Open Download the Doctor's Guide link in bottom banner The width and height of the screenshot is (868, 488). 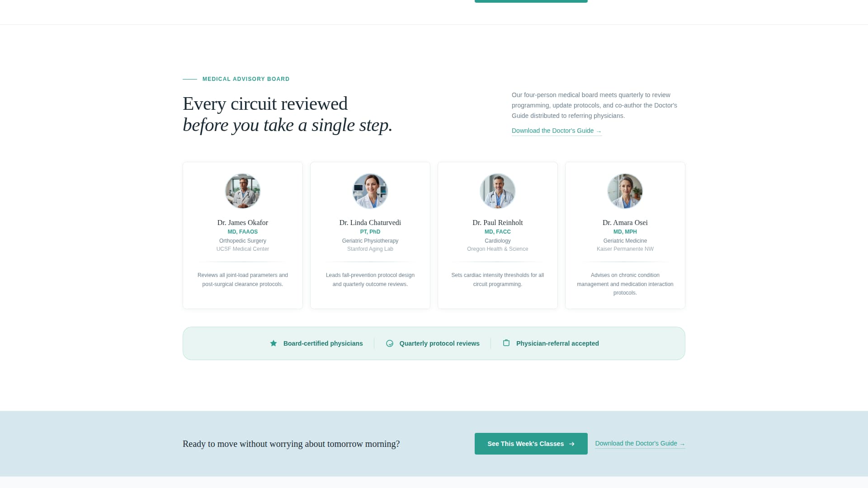[x=639, y=443]
